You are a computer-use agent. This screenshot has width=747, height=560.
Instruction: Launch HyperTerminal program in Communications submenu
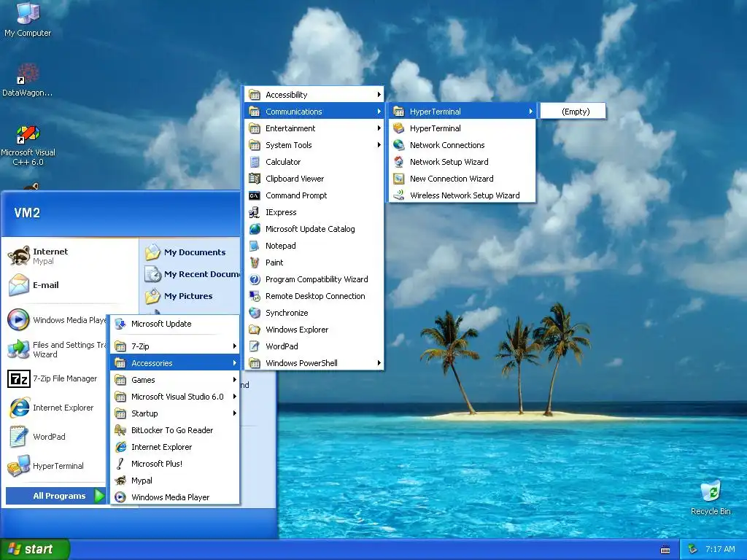pyautogui.click(x=462, y=128)
